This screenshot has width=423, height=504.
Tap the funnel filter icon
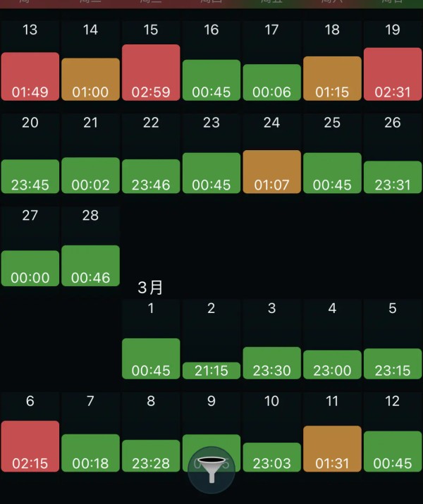(x=211, y=469)
